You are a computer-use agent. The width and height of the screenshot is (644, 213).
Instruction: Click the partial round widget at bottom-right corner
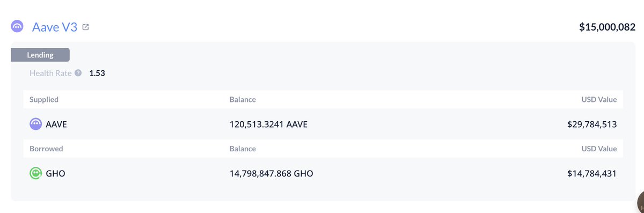640,203
